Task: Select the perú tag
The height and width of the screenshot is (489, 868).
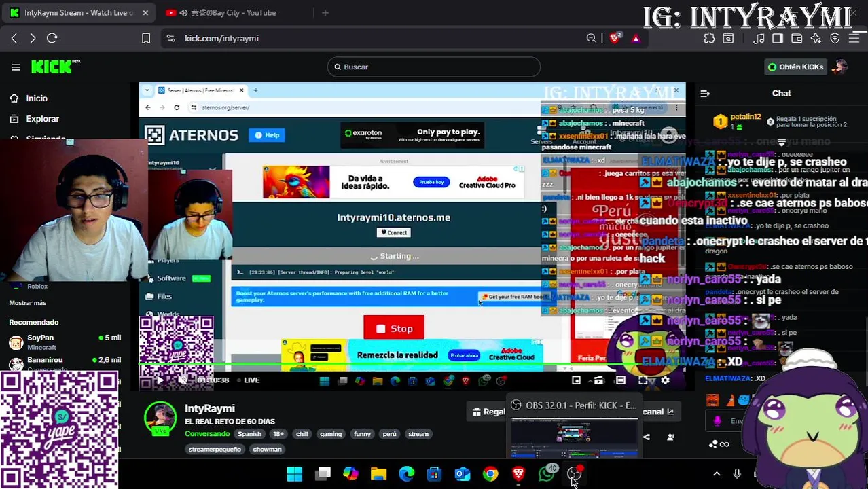Action: (x=389, y=434)
